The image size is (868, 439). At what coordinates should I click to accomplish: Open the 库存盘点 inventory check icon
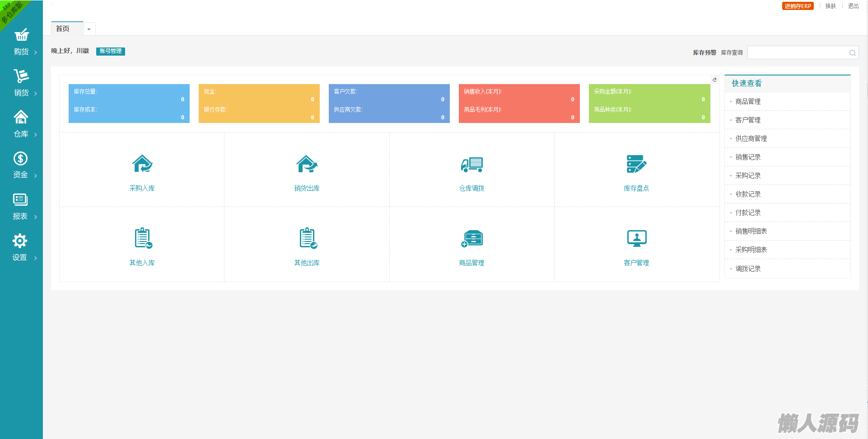636,164
